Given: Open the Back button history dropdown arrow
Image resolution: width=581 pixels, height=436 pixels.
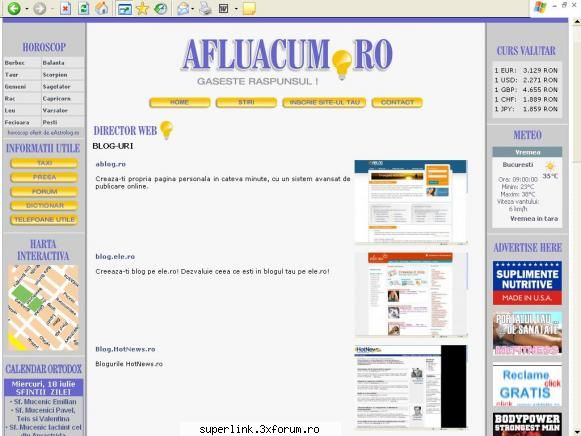Looking at the screenshot, I should [27, 9].
